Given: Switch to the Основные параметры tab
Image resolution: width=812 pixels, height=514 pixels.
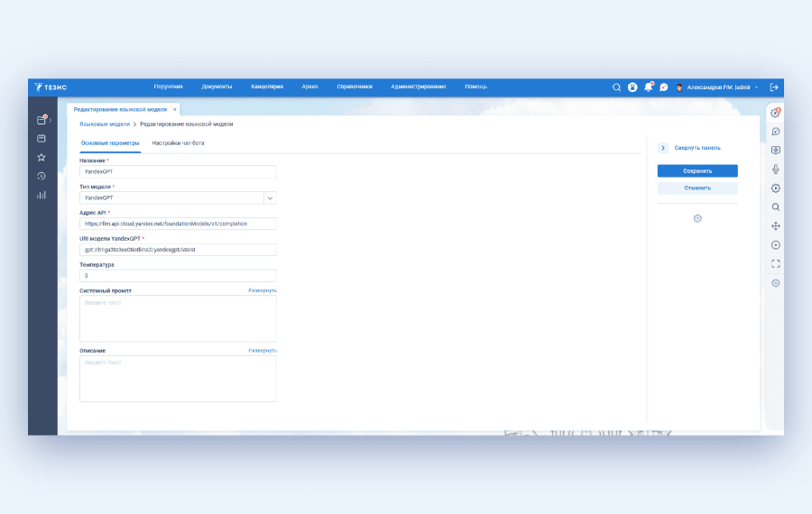Looking at the screenshot, I should pyautogui.click(x=110, y=142).
